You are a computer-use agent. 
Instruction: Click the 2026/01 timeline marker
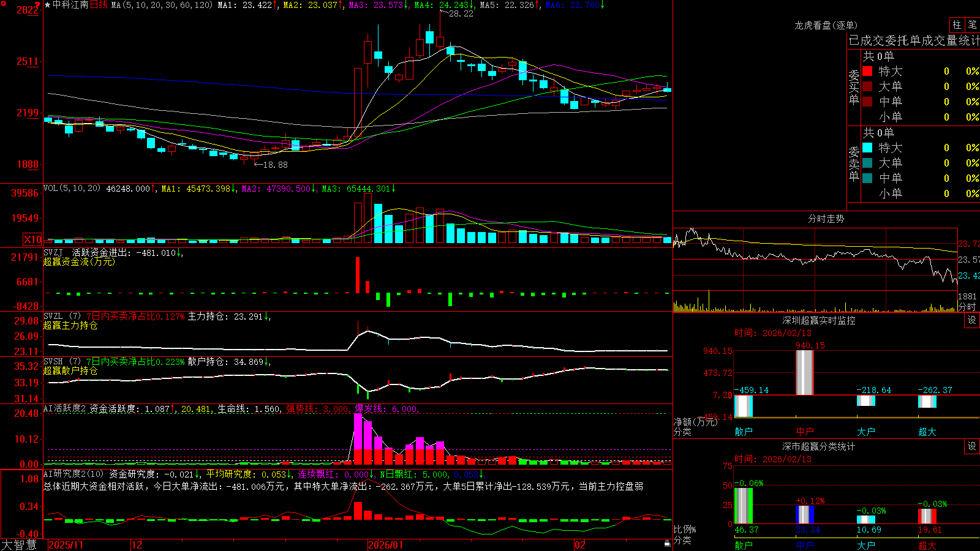pos(386,545)
